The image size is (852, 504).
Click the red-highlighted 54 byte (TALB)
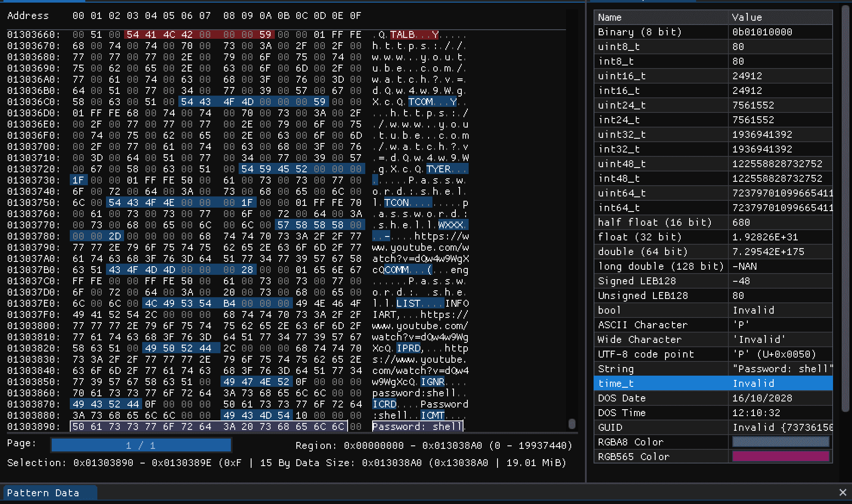(132, 34)
